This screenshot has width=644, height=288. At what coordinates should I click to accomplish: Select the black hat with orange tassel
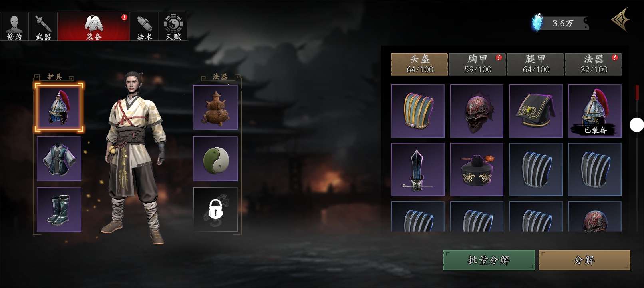(477, 170)
